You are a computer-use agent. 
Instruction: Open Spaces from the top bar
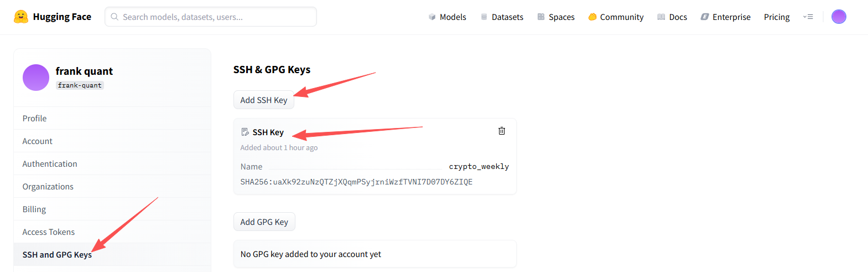coord(556,17)
